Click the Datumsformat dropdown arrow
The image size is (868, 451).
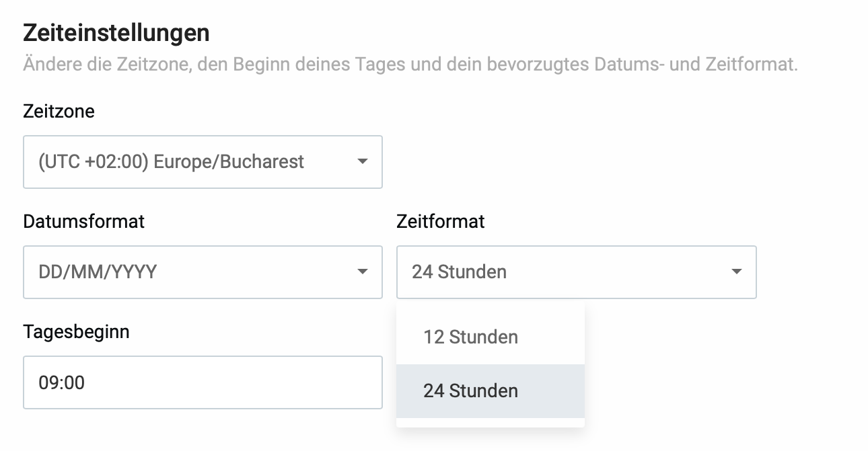click(363, 272)
